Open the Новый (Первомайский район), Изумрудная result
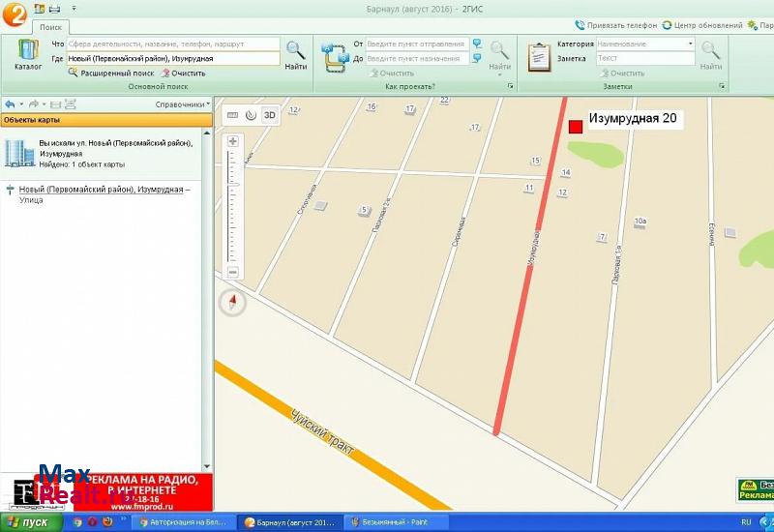The height and width of the screenshot is (532, 774). click(x=101, y=190)
